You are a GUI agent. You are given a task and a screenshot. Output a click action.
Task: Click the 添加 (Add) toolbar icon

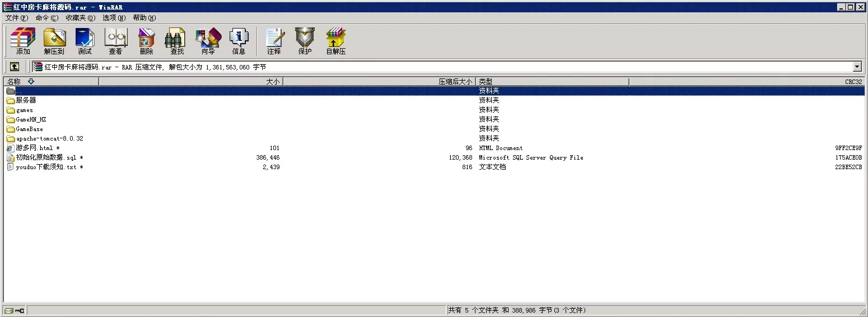tap(23, 41)
